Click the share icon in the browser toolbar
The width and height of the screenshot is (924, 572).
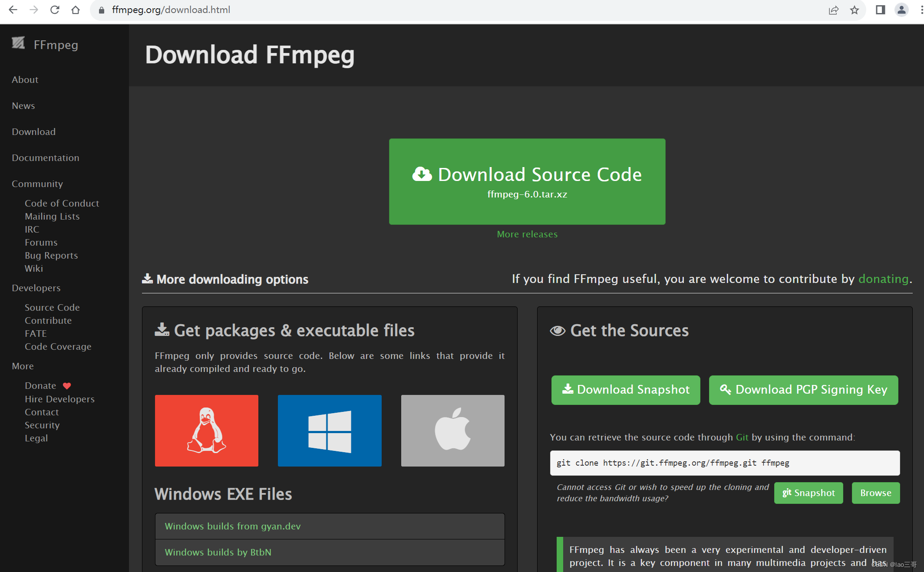pyautogui.click(x=833, y=10)
